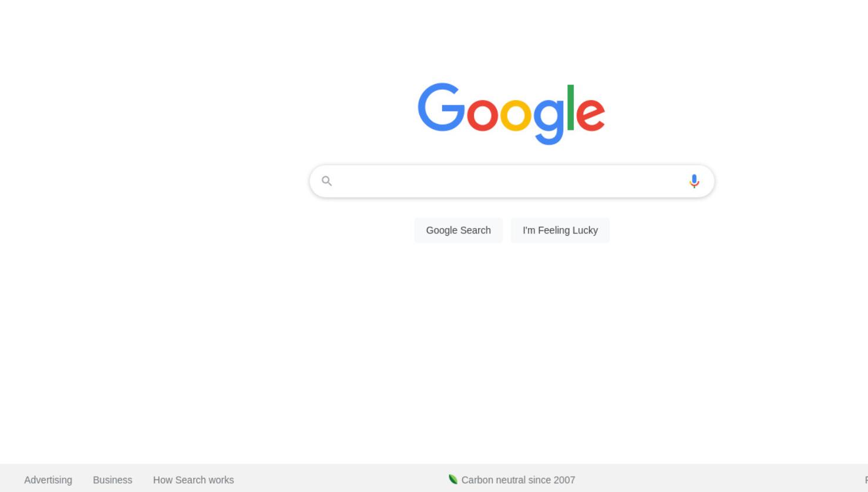Image resolution: width=868 pixels, height=492 pixels.
Task: Focus the Google search text box
Action: [511, 181]
